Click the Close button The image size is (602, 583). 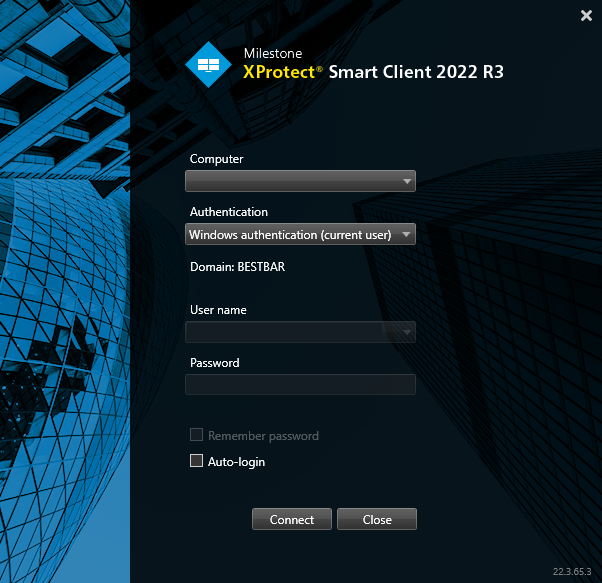click(377, 519)
